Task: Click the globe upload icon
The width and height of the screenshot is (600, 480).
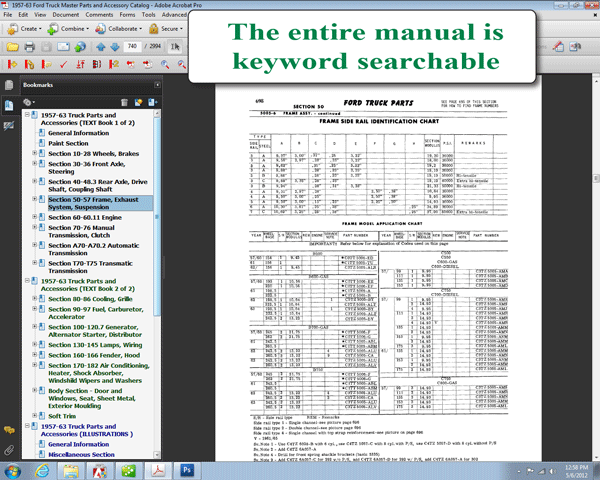Action: point(80,47)
